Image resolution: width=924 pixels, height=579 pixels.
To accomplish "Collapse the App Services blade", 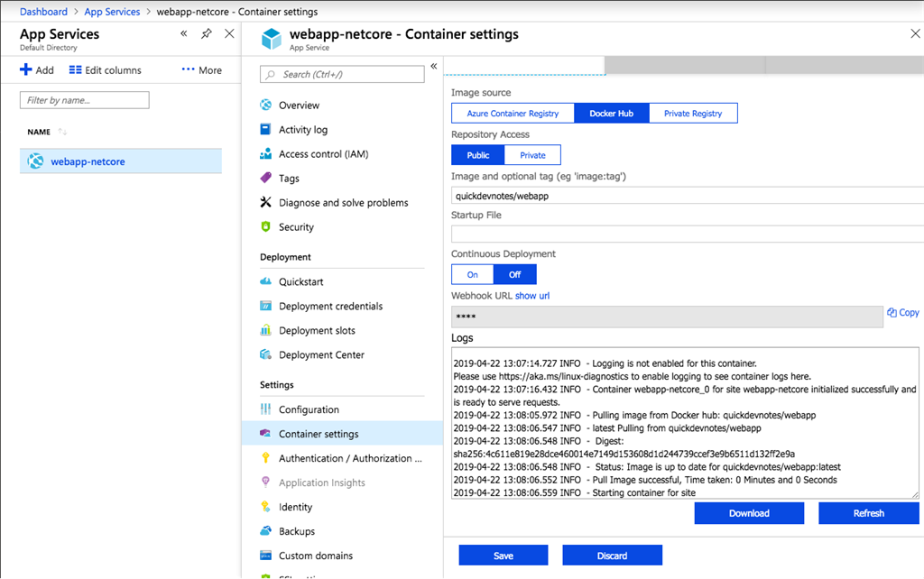I will [183, 32].
